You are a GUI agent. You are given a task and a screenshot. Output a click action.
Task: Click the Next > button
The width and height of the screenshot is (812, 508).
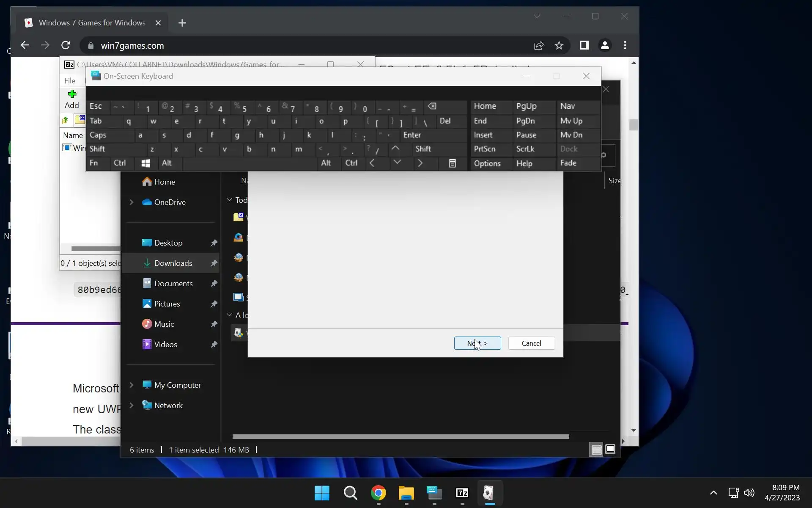pyautogui.click(x=477, y=343)
